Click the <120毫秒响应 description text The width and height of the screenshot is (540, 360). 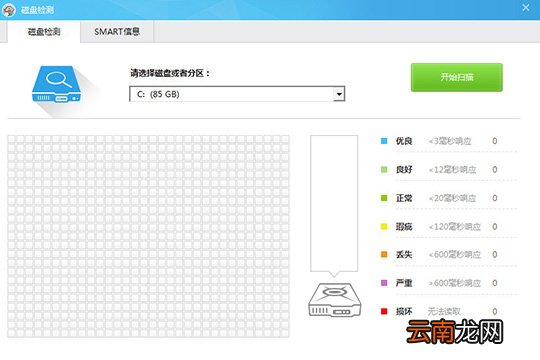[454, 227]
